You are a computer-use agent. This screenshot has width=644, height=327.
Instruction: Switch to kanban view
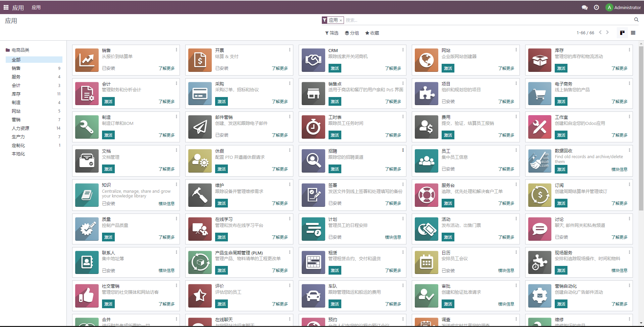[622, 33]
